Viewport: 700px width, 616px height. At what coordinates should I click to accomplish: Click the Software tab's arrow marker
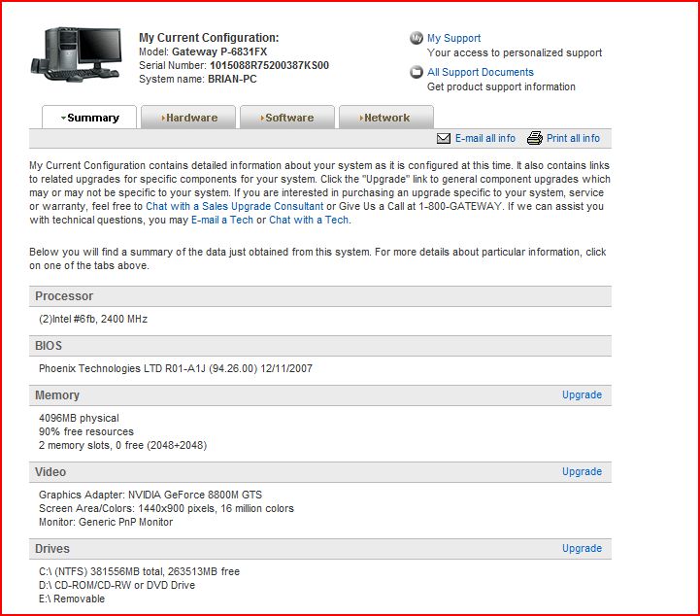[262, 118]
